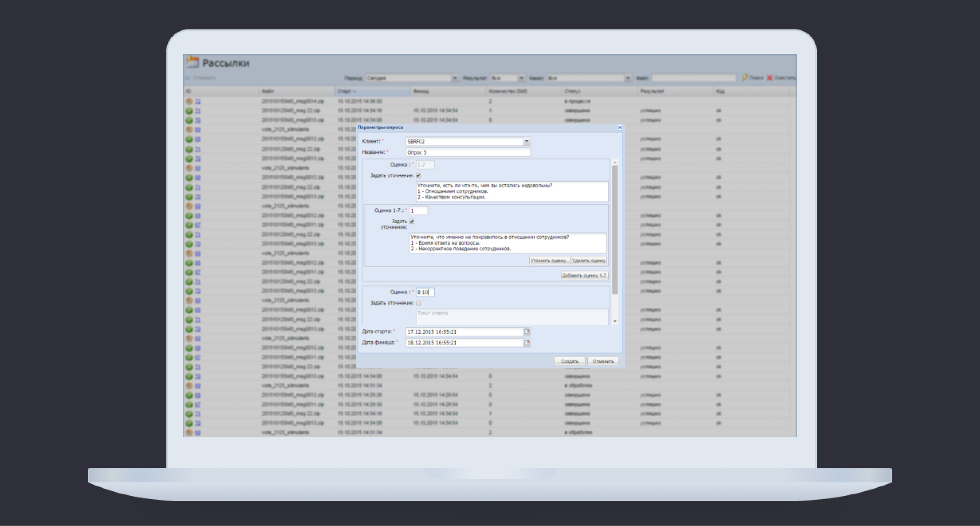Screen dimensions: 980x526
Task: Open calendar picker for Дата финиша
Action: [x=527, y=342]
